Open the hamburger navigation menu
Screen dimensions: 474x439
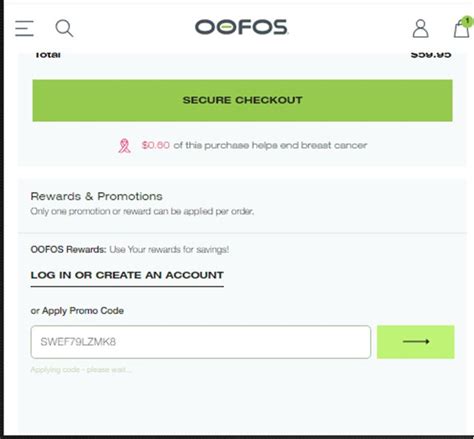[x=24, y=28]
